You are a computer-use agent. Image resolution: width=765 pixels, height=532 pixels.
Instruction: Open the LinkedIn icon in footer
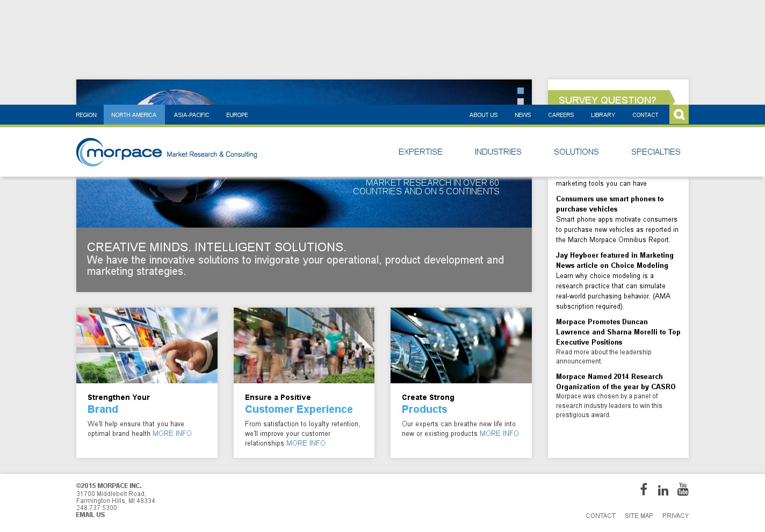pos(663,490)
